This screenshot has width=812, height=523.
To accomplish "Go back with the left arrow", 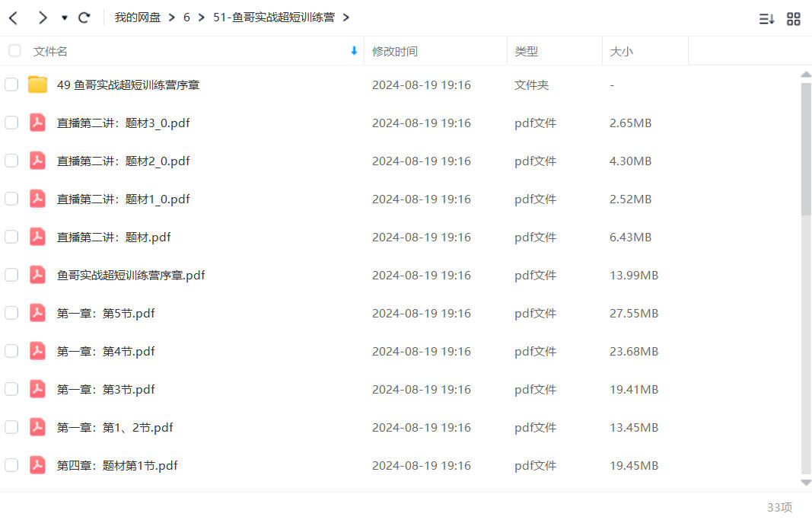I will coord(14,18).
